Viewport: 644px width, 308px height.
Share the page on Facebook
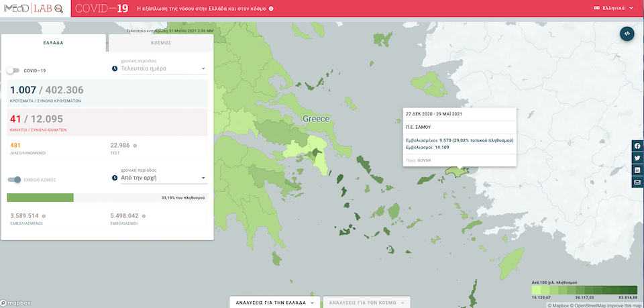[637, 146]
